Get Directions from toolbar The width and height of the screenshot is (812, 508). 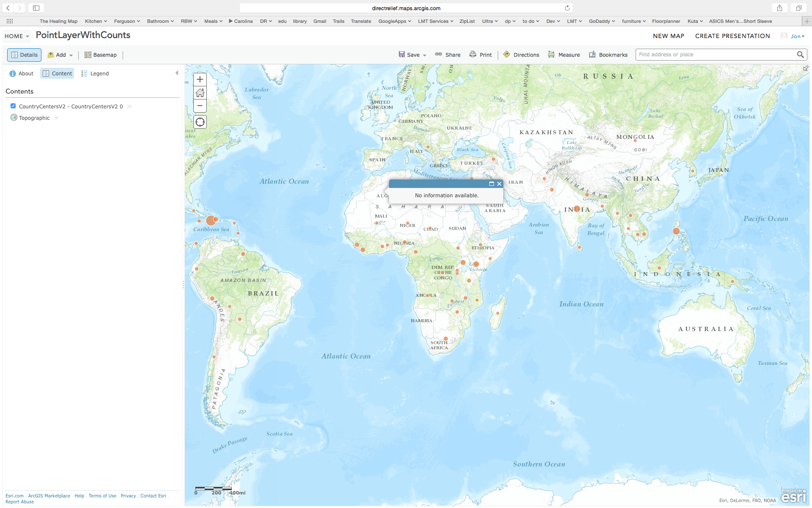521,55
